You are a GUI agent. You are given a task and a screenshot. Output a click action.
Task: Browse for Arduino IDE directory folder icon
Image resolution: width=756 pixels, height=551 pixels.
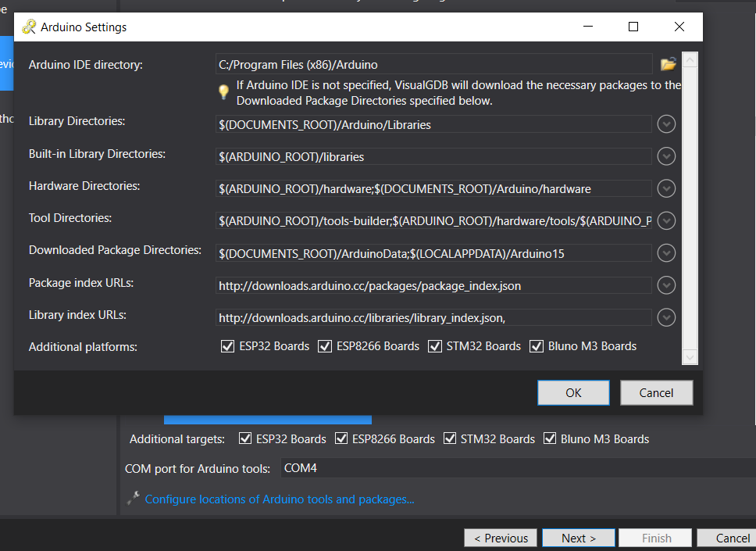pos(669,64)
